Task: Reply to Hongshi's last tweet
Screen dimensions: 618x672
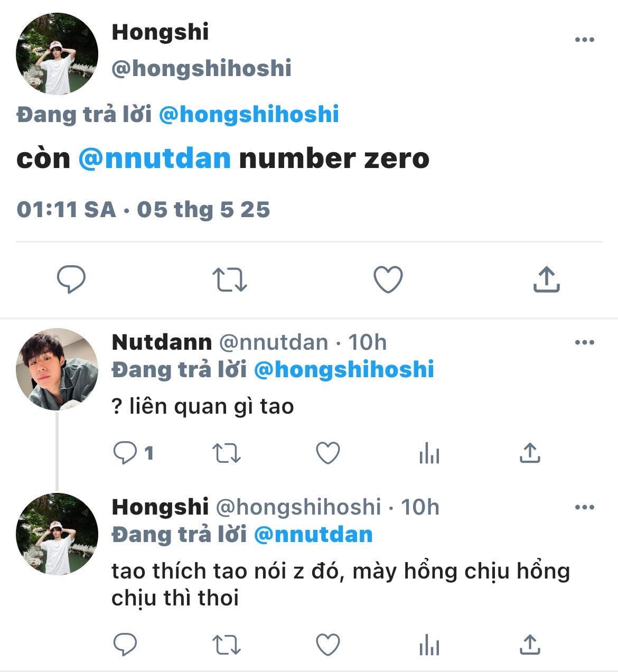Action: click(126, 645)
